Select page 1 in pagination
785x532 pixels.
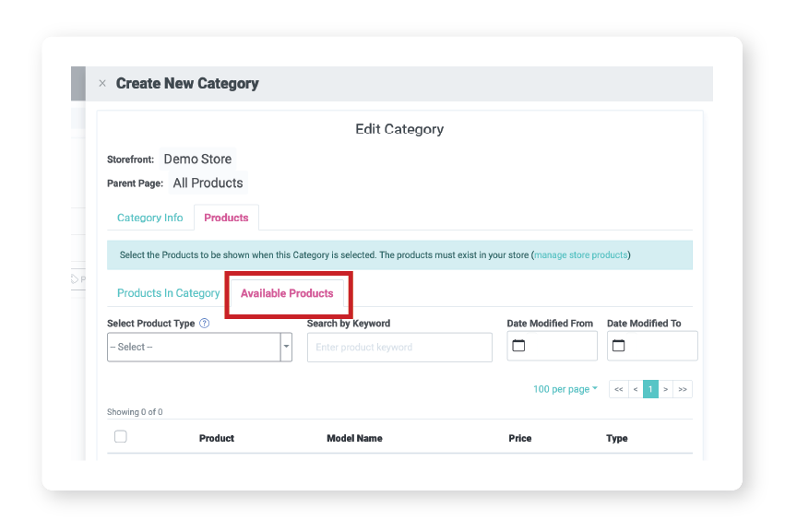pyautogui.click(x=650, y=389)
